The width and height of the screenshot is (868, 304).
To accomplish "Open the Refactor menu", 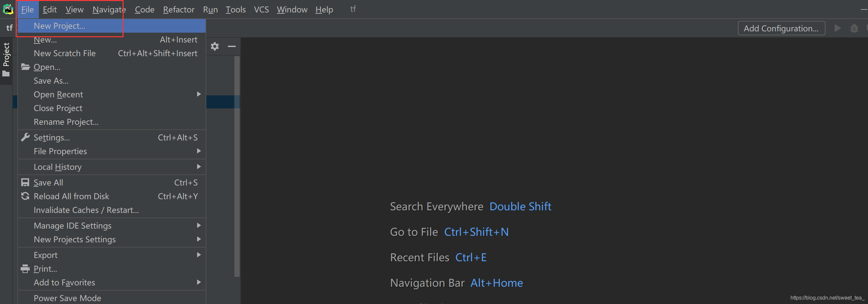I will [179, 9].
